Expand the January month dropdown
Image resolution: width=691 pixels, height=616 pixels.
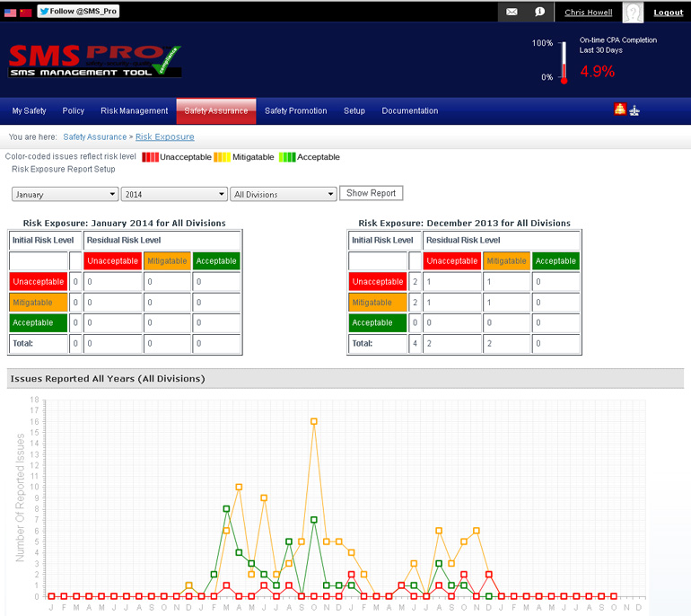click(x=66, y=195)
